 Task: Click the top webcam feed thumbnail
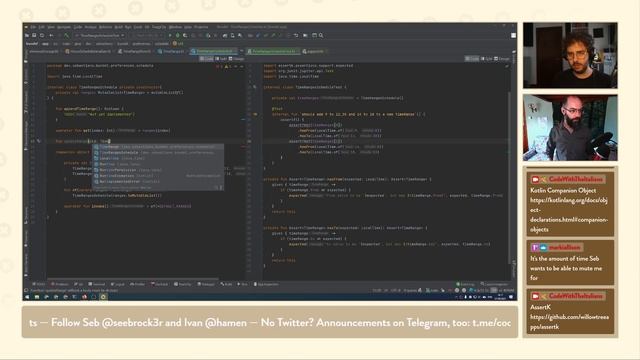point(570,56)
